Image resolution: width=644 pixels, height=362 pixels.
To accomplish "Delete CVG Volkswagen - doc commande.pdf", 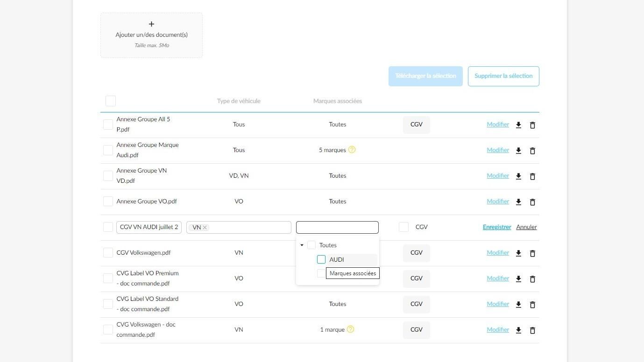I will click(532, 330).
